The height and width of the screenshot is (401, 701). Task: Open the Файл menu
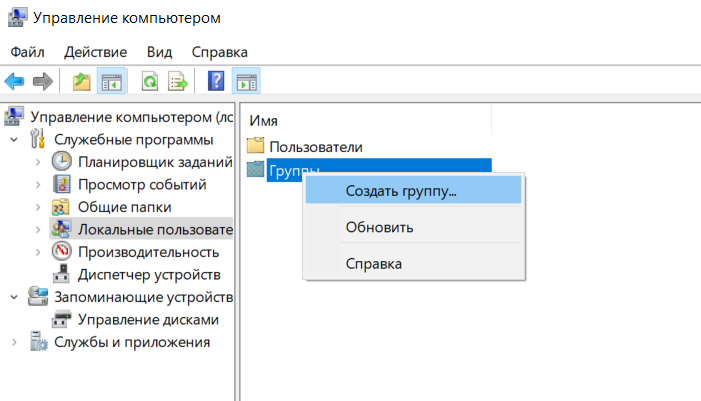click(x=27, y=52)
